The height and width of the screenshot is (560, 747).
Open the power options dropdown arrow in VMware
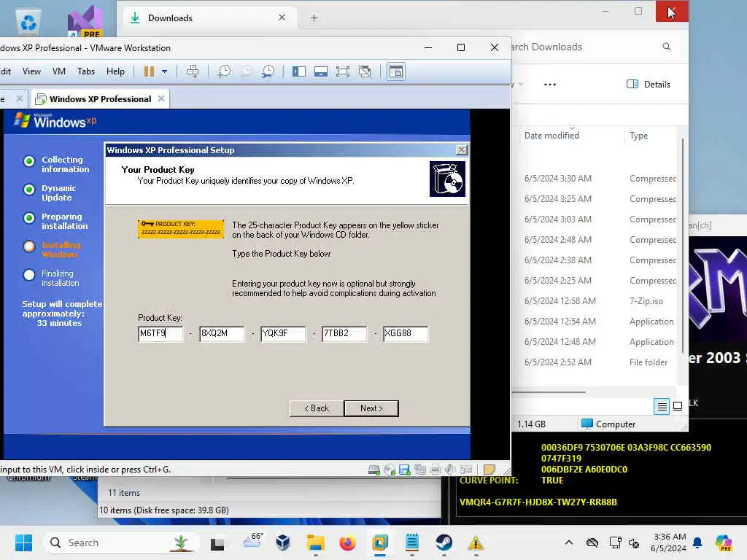[164, 71]
